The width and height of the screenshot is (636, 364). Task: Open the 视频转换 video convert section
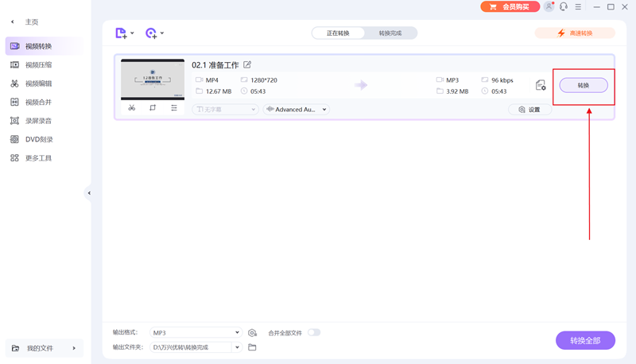pos(44,46)
